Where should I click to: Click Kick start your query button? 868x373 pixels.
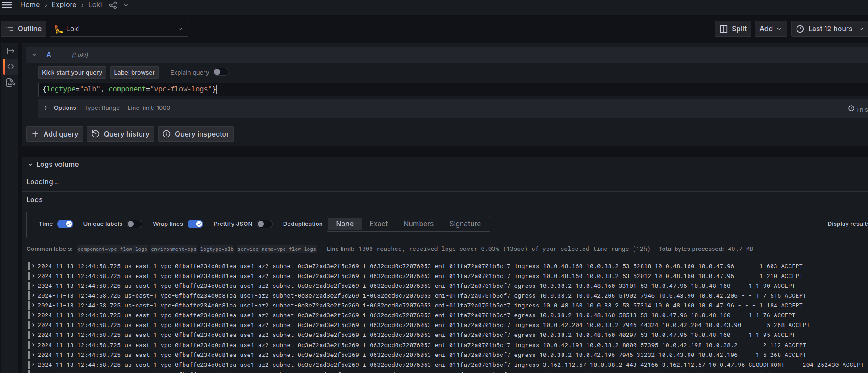pos(72,72)
